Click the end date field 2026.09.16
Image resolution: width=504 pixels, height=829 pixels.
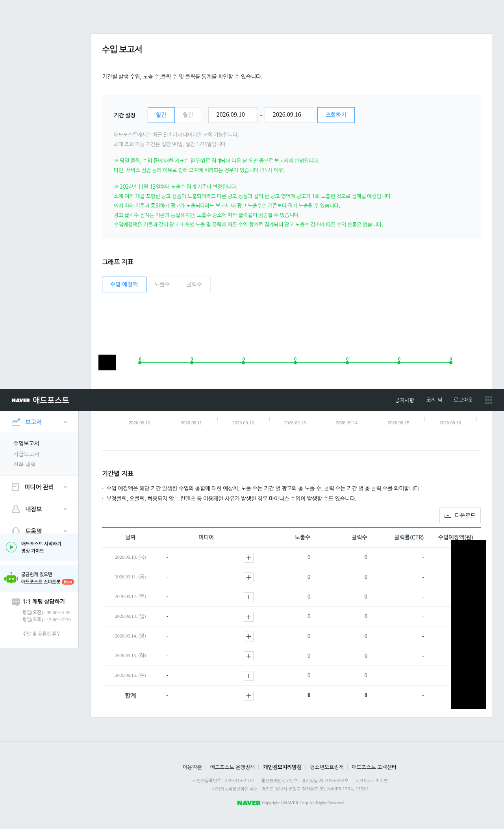point(289,115)
